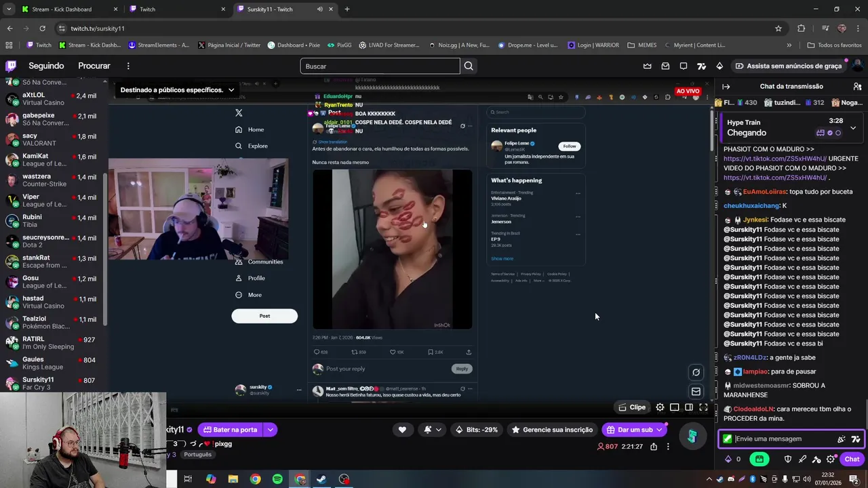Open whispers speech bubble icon

pyautogui.click(x=684, y=66)
